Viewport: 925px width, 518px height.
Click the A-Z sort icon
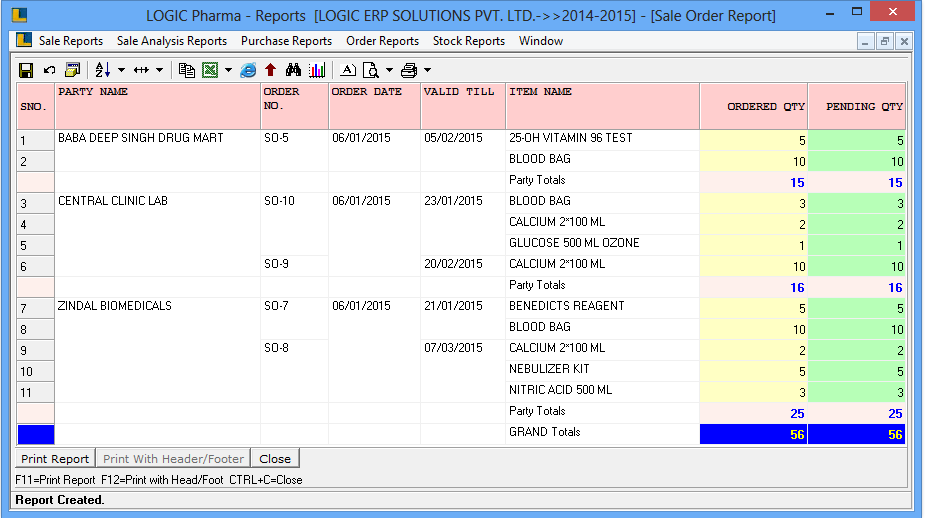pyautogui.click(x=103, y=71)
